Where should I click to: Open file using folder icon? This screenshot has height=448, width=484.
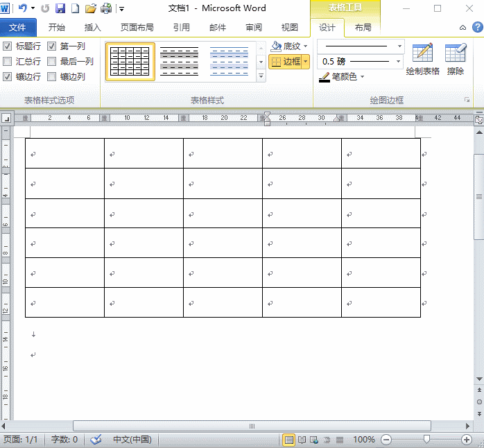tap(90, 8)
